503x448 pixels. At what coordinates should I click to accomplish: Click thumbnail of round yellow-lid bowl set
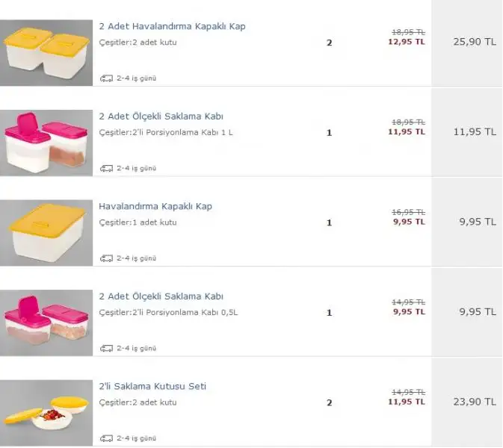tap(46, 413)
